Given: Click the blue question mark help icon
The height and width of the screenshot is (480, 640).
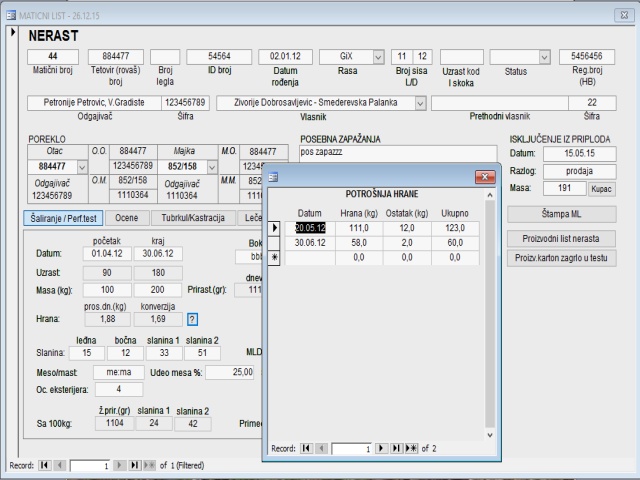Looking at the screenshot, I should [x=192, y=319].
